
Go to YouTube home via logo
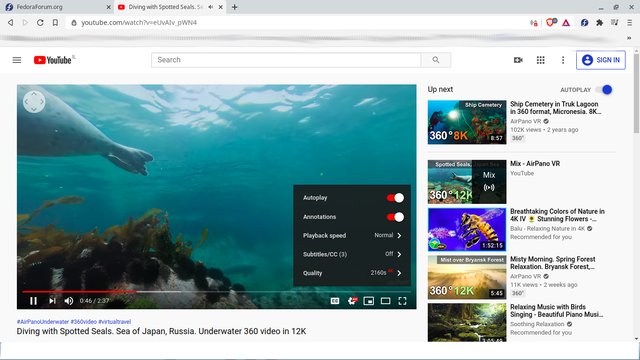click(53, 60)
